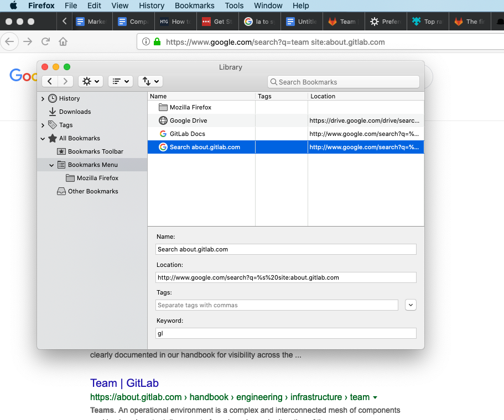
Task: Select Tags in the Library sidebar
Action: [x=66, y=125]
